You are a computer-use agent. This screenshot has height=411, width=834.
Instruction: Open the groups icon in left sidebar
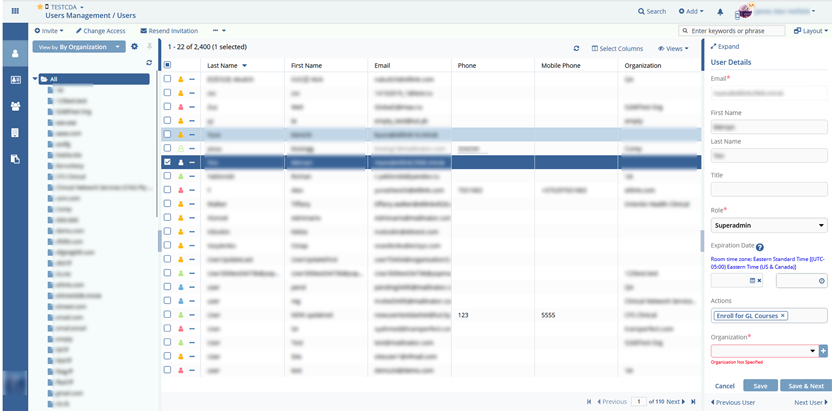pos(15,106)
